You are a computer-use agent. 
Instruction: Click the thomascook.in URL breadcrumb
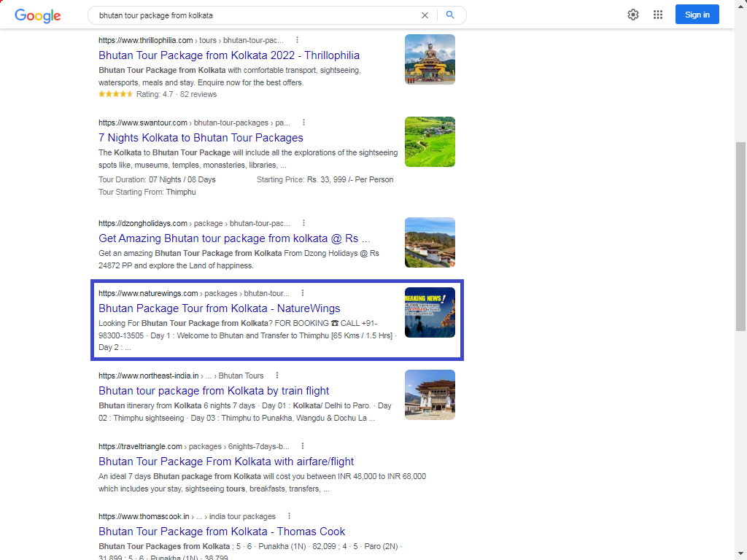tap(187, 516)
